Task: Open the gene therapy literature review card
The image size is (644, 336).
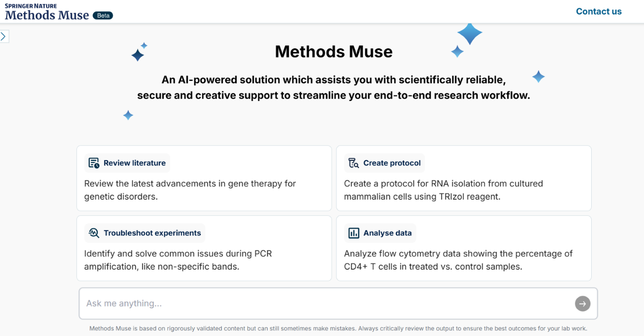Action: (x=204, y=178)
